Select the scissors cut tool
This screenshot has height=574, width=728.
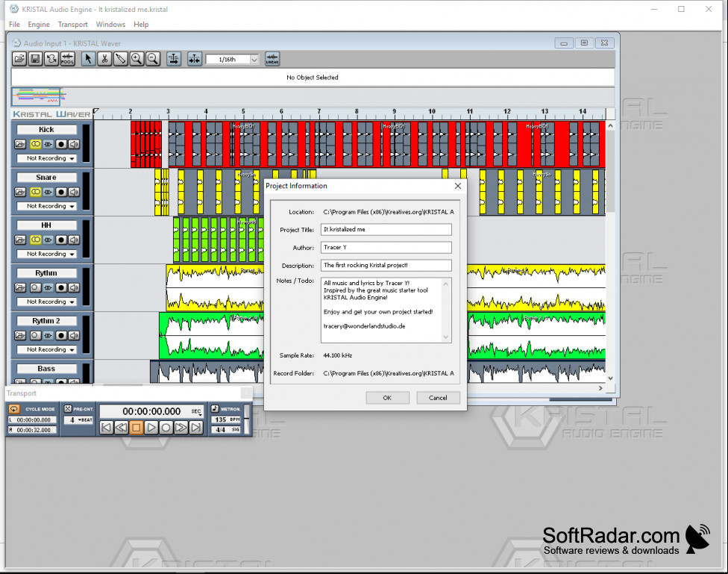(104, 59)
